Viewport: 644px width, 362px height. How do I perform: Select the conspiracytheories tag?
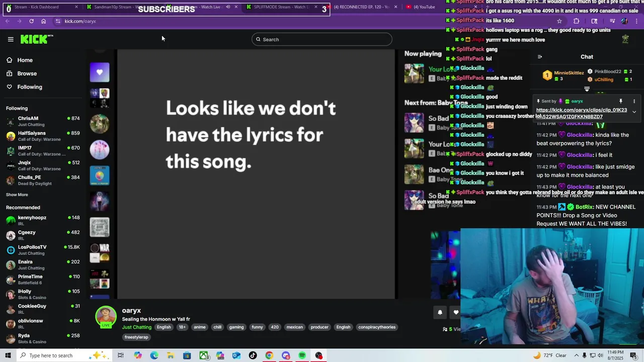pyautogui.click(x=377, y=327)
